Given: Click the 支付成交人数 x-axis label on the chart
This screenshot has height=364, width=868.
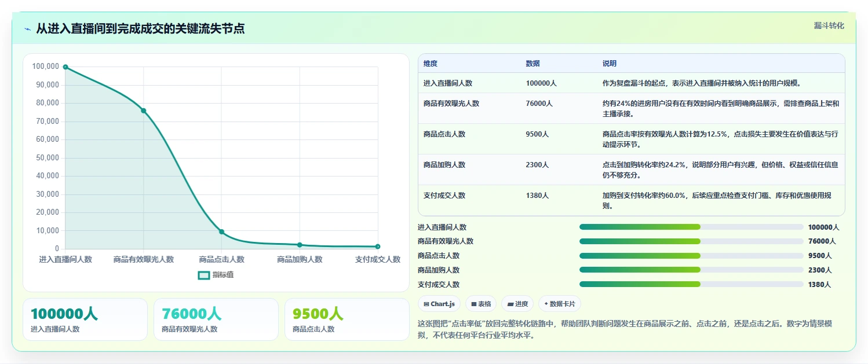Looking at the screenshot, I should tap(378, 259).
